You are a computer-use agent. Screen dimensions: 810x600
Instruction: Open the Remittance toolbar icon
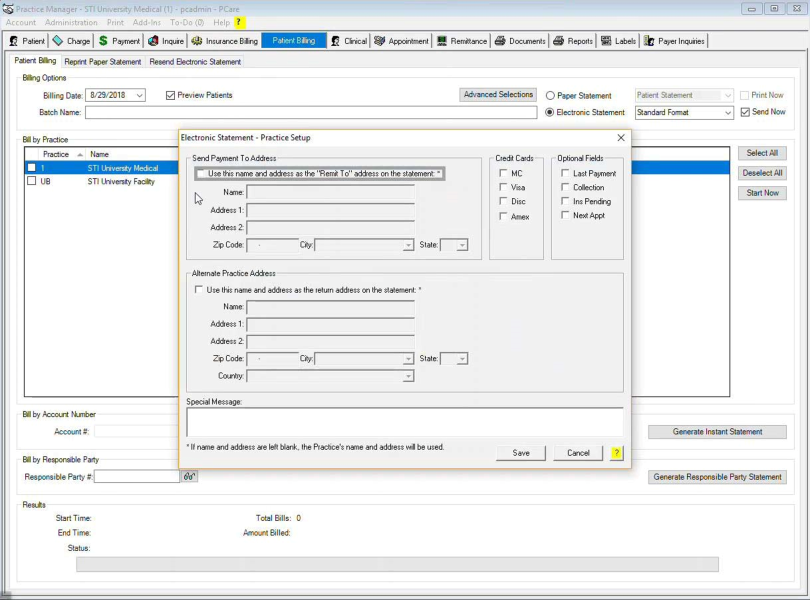pos(441,41)
